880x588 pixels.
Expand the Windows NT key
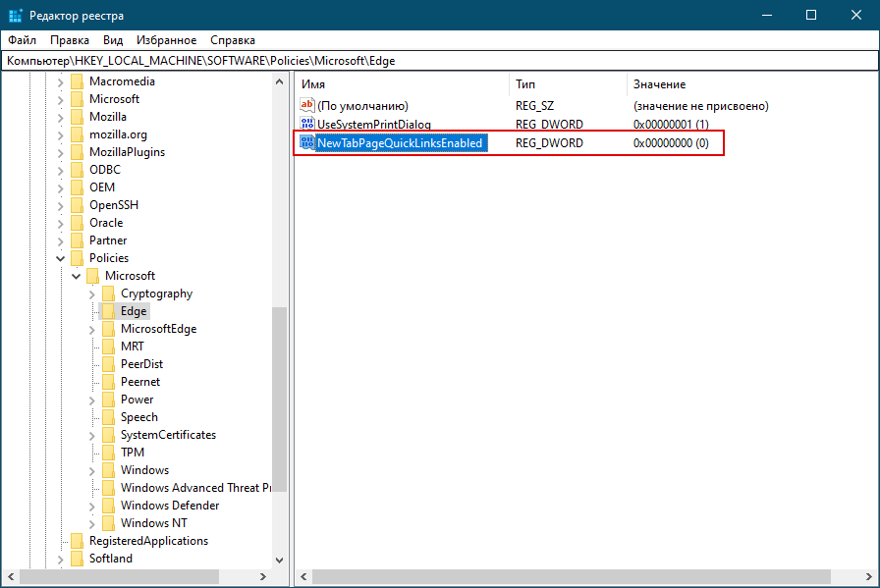tap(92, 523)
